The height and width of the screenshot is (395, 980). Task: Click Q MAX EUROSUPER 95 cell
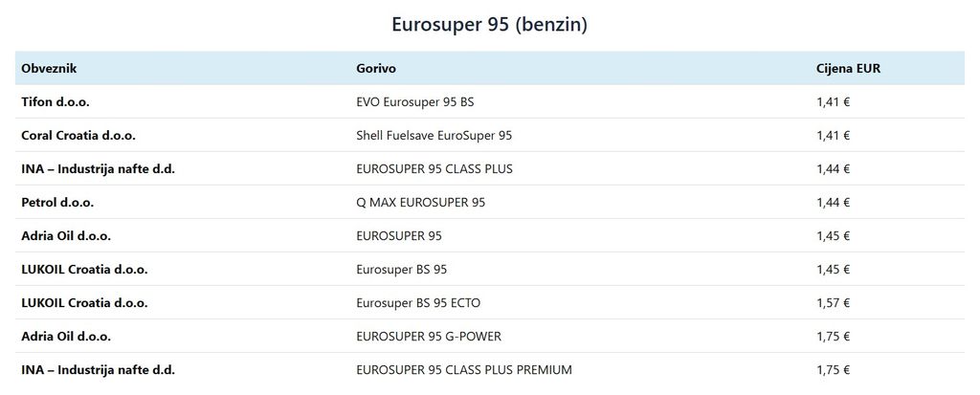pos(421,203)
